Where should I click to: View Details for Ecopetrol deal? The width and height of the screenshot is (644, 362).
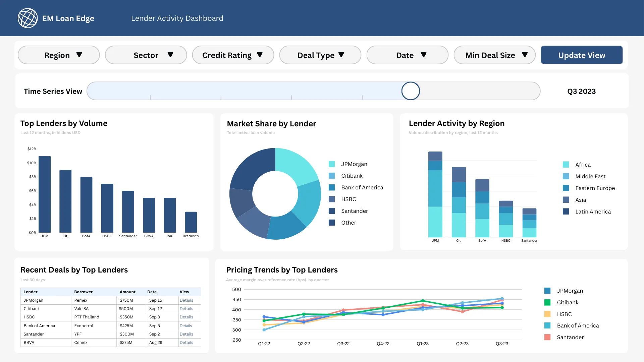coord(186,326)
